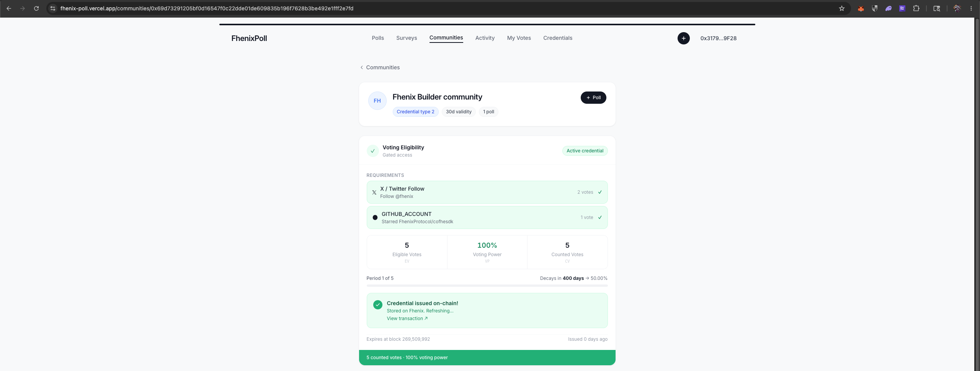Open the Chrome three-dot menu
The height and width of the screenshot is (371, 980).
[x=971, y=8]
